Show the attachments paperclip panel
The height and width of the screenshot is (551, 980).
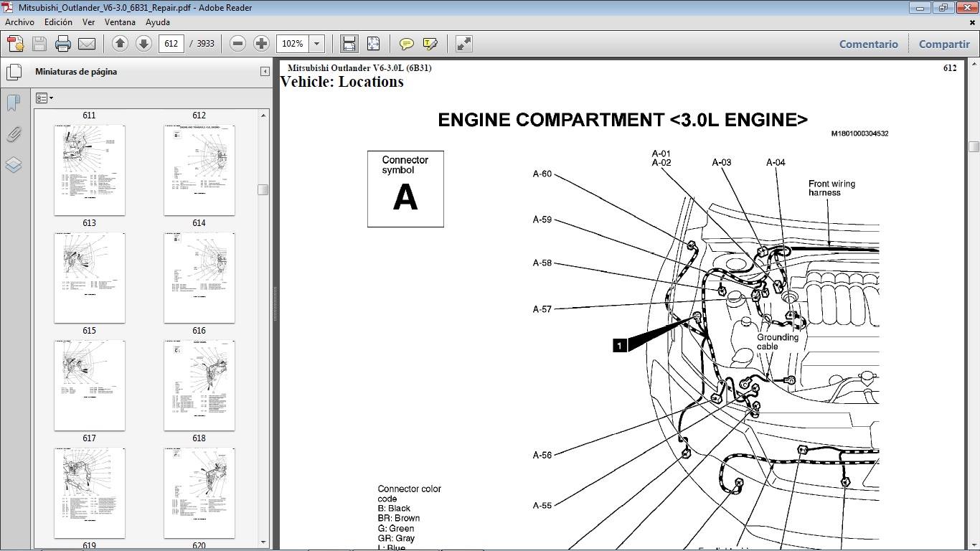pos(14,134)
